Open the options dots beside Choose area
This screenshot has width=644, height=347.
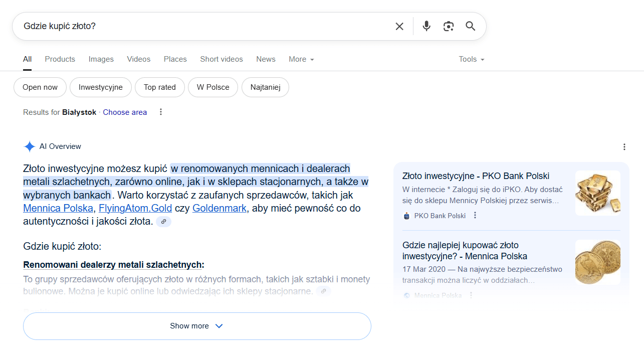161,112
